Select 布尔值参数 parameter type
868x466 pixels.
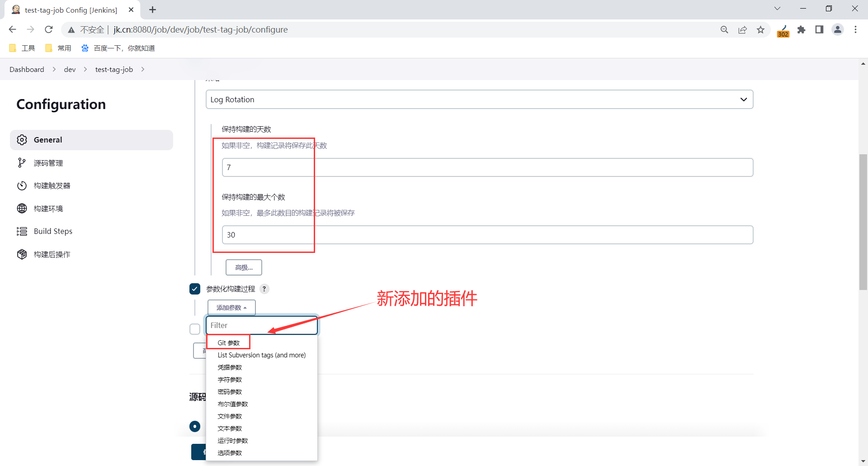233,404
